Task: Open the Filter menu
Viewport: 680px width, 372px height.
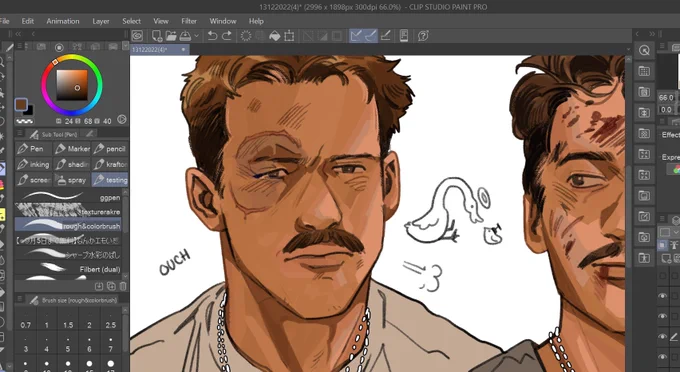Action: pos(189,21)
